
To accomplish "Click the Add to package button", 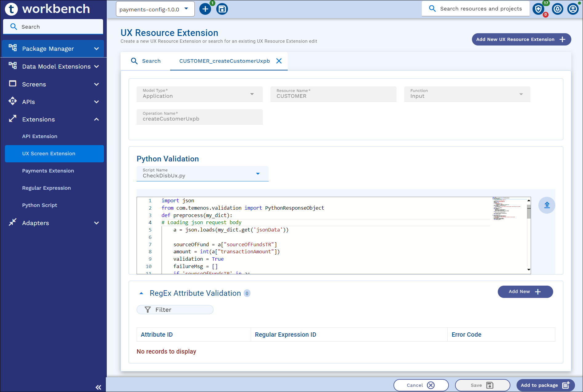I will click(545, 385).
